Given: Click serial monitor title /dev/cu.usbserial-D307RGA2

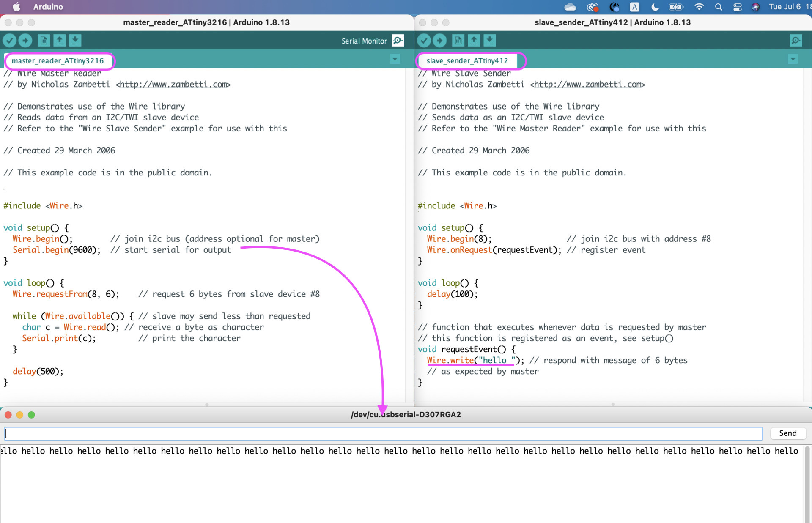Looking at the screenshot, I should [406, 415].
